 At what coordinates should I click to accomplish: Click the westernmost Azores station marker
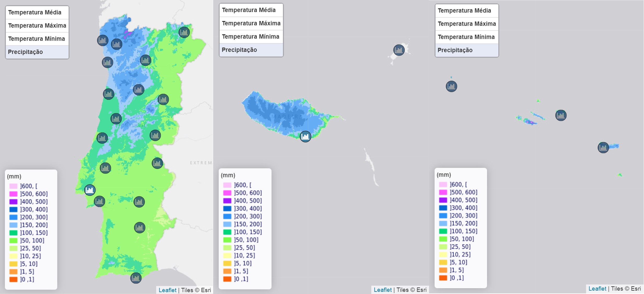451,86
